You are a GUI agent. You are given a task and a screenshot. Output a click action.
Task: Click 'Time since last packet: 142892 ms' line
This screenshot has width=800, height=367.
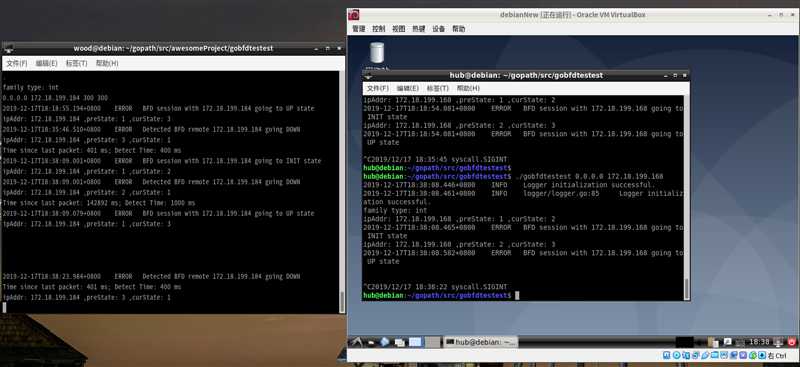pos(98,203)
